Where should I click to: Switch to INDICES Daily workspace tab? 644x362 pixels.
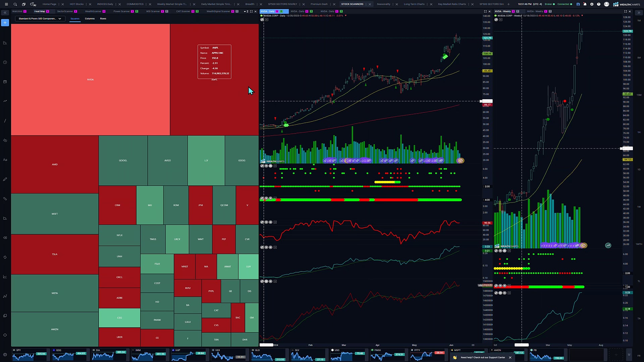pos(105,4)
